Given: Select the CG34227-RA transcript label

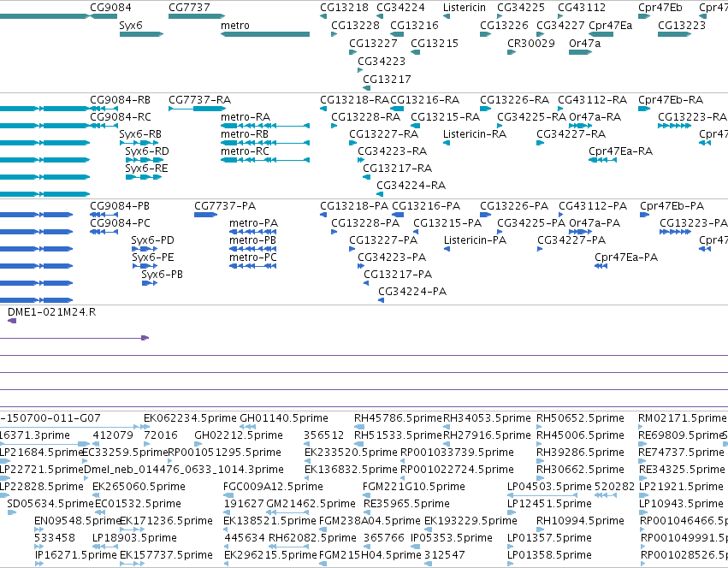Looking at the screenshot, I should (571, 134).
